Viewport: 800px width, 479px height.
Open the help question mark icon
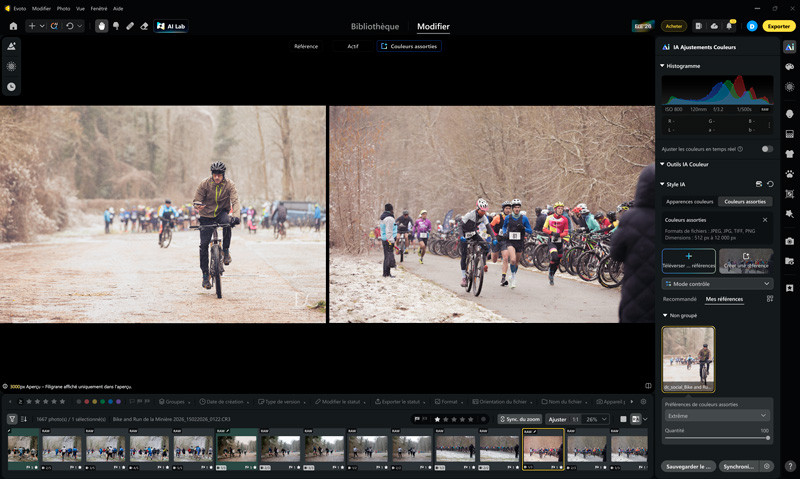click(x=789, y=466)
